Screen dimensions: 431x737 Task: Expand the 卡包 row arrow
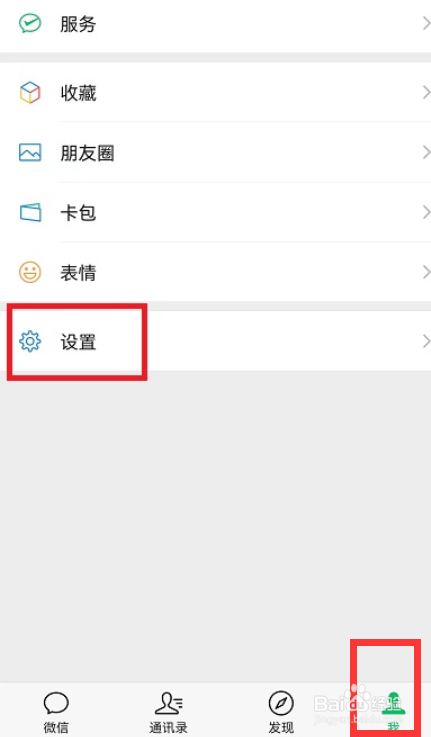coord(426,212)
